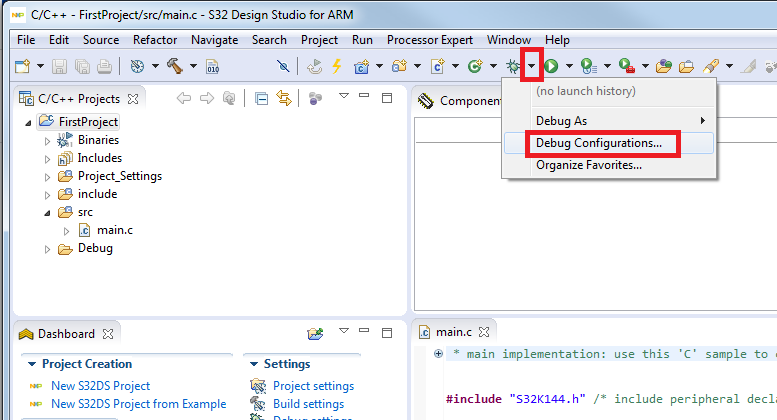Click Collapse All icon in C/C++ Projects

coord(261,99)
